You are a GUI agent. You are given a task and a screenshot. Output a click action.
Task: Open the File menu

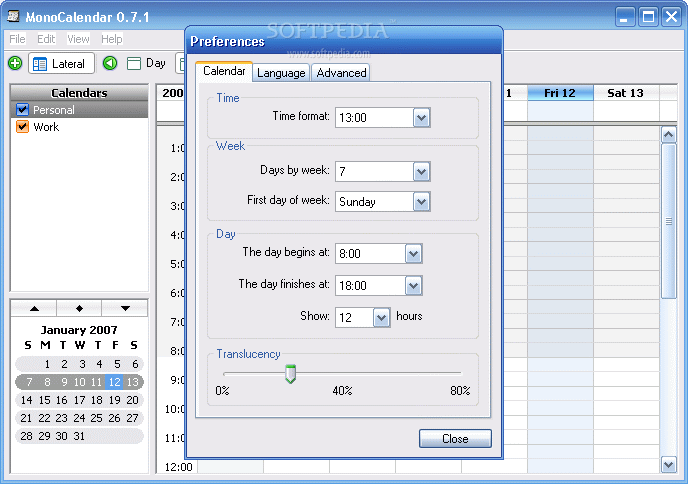click(x=17, y=39)
